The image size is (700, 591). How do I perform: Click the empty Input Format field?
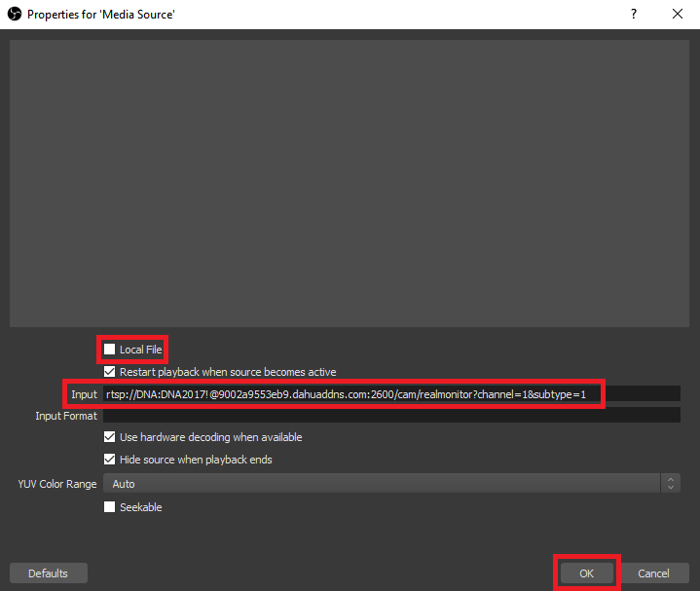coord(391,415)
